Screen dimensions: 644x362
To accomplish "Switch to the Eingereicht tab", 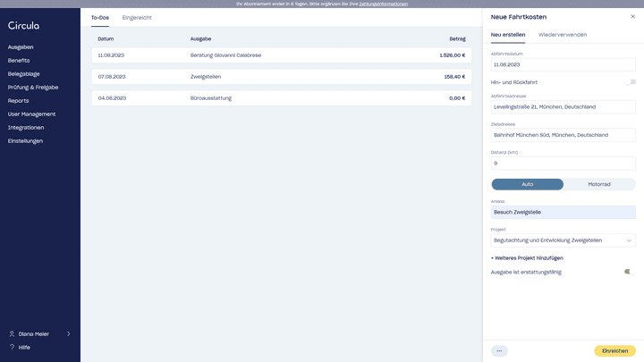I will point(137,18).
